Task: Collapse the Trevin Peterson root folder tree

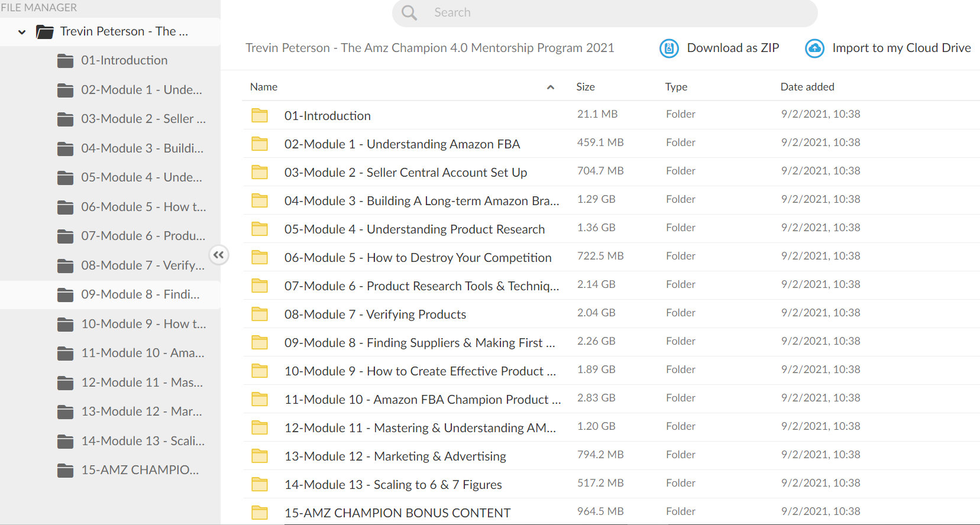Action: (22, 32)
